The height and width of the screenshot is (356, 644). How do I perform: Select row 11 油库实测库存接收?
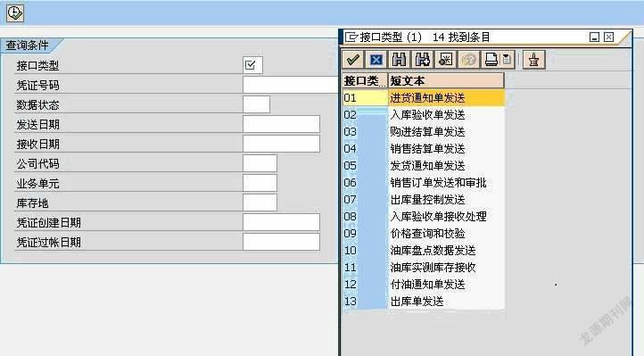[x=424, y=268]
